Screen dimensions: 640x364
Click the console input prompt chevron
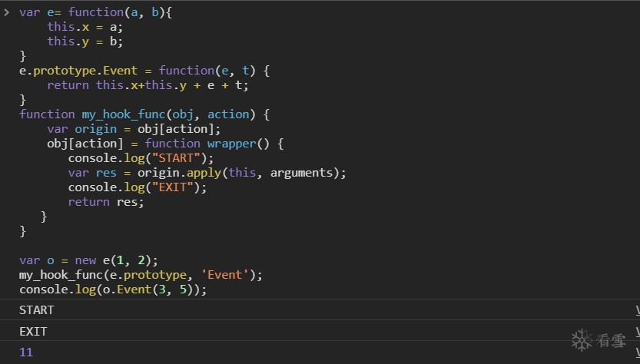point(6,12)
